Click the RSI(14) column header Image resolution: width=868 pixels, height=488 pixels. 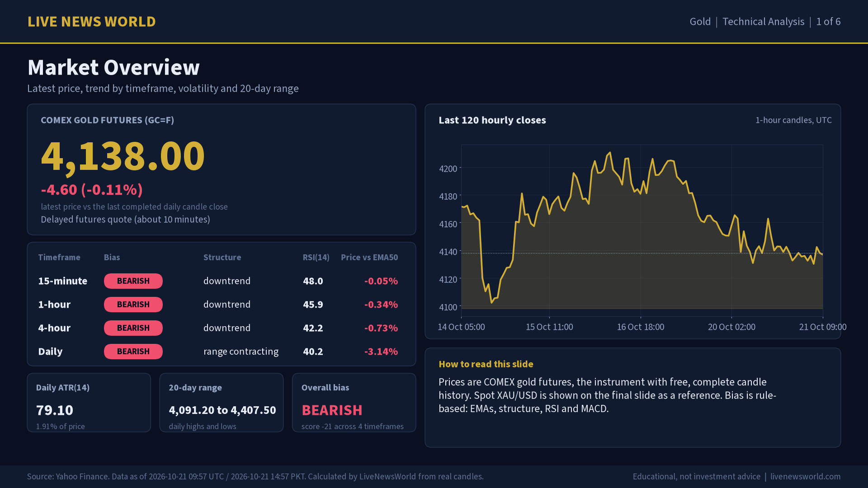[316, 258]
